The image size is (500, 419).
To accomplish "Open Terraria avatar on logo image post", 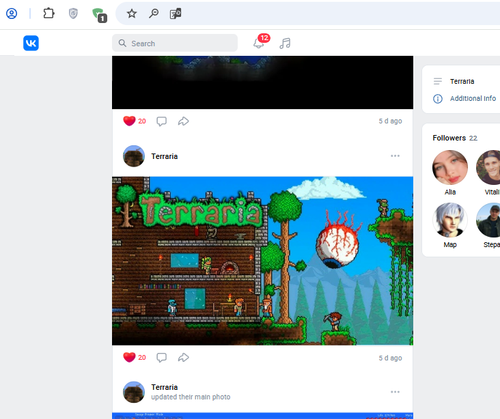I will (134, 156).
